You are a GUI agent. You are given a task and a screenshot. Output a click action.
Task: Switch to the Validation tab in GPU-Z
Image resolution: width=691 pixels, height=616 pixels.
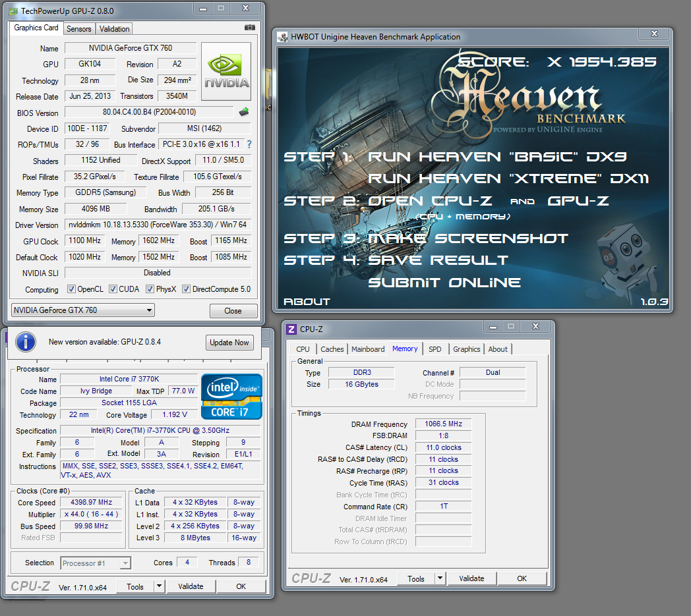point(114,28)
